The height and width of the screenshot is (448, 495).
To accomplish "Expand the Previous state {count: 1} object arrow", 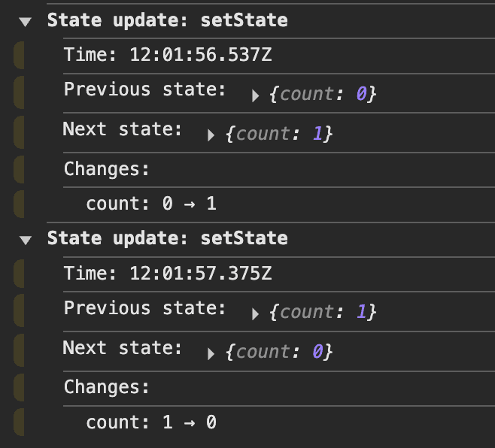I will (x=256, y=314).
